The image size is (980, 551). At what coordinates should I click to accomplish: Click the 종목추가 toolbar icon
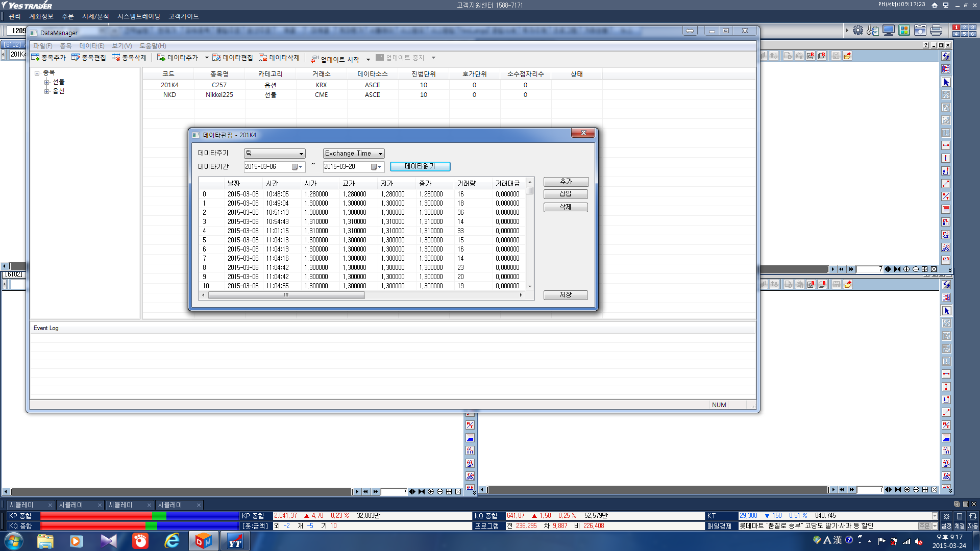pos(35,58)
